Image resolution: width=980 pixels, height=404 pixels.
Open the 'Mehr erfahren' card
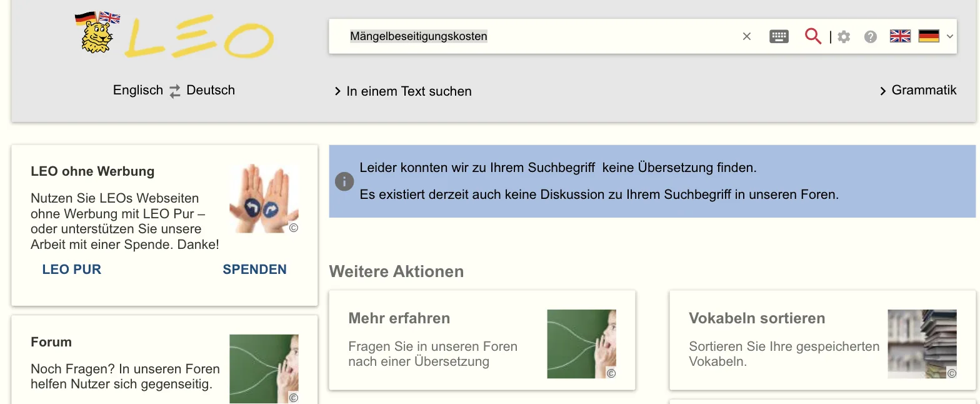(482, 340)
